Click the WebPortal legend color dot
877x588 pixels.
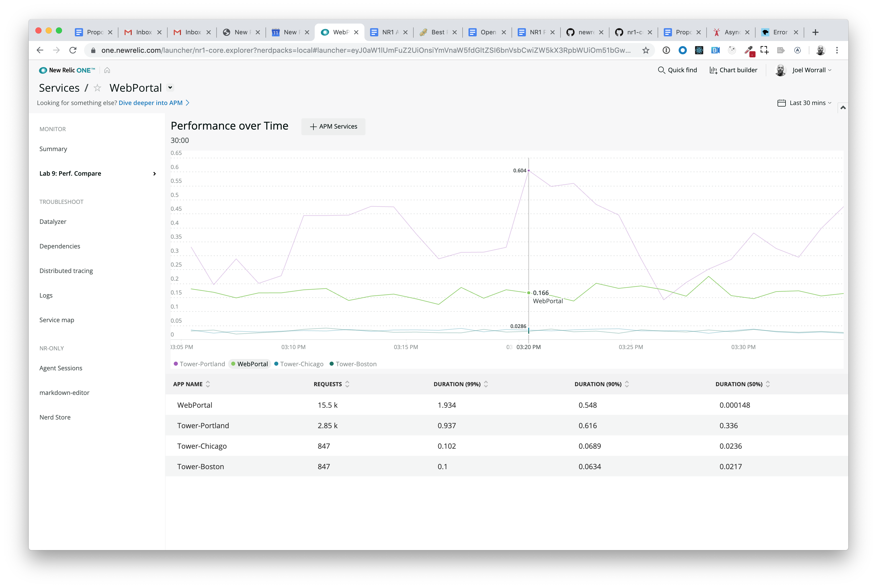click(233, 364)
